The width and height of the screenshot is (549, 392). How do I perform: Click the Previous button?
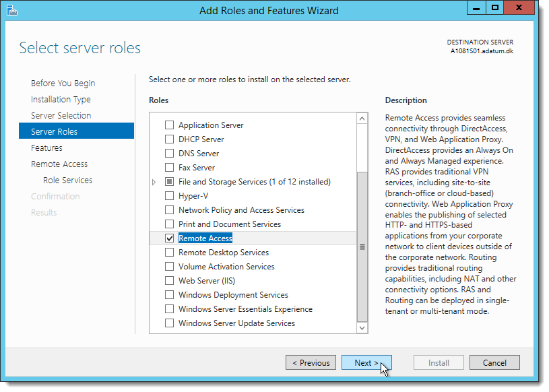coord(311,362)
